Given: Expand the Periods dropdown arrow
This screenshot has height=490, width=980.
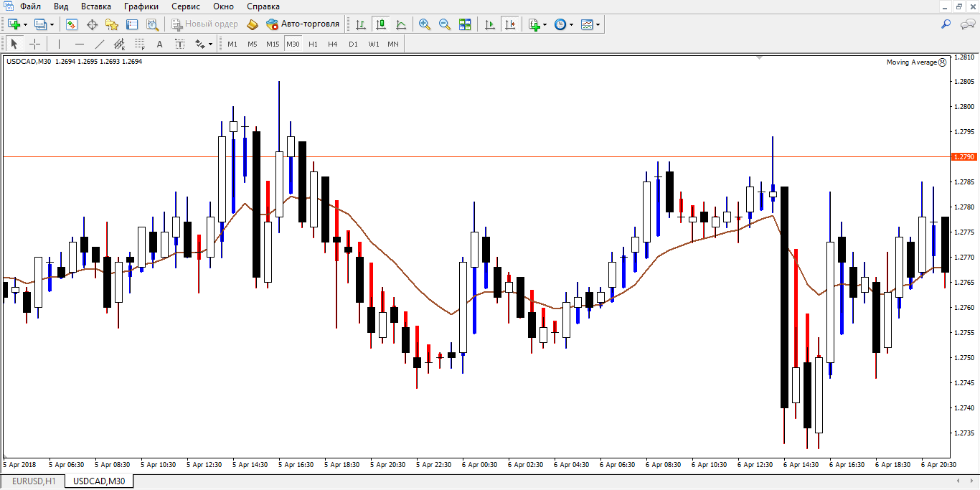Looking at the screenshot, I should pyautogui.click(x=572, y=24).
